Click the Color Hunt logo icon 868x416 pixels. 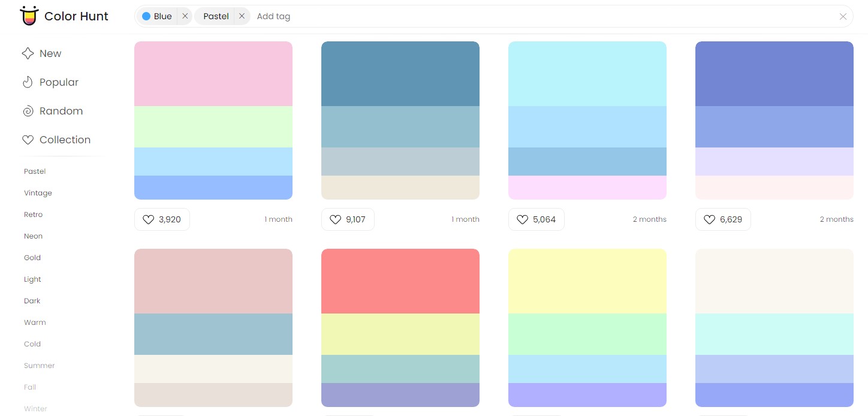[x=29, y=16]
